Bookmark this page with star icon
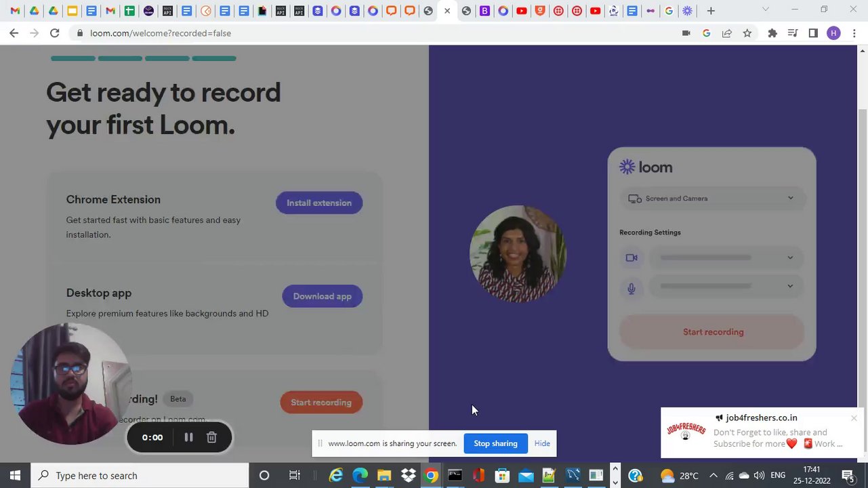 (x=747, y=33)
